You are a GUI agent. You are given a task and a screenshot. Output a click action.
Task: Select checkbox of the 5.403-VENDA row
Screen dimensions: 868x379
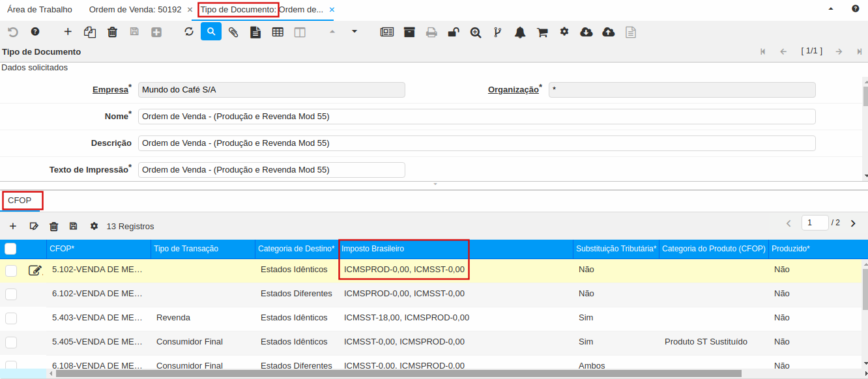click(x=11, y=318)
